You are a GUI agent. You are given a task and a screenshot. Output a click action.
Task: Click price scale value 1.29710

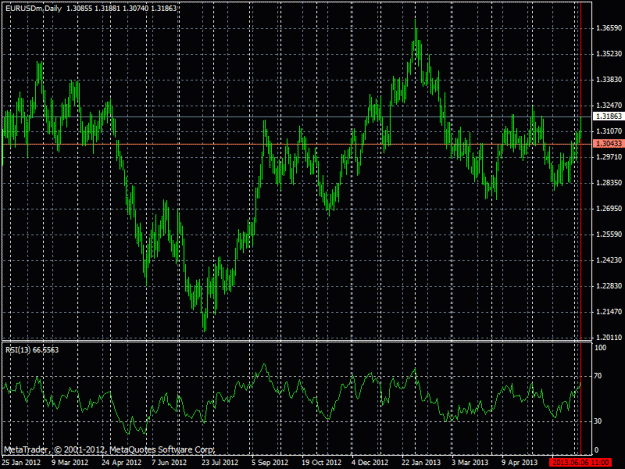[x=609, y=157]
